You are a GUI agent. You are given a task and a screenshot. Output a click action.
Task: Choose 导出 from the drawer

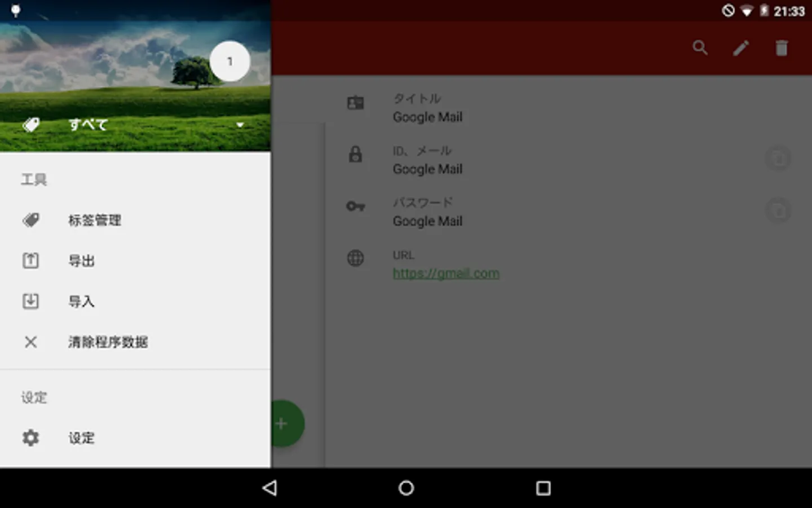tap(135, 261)
